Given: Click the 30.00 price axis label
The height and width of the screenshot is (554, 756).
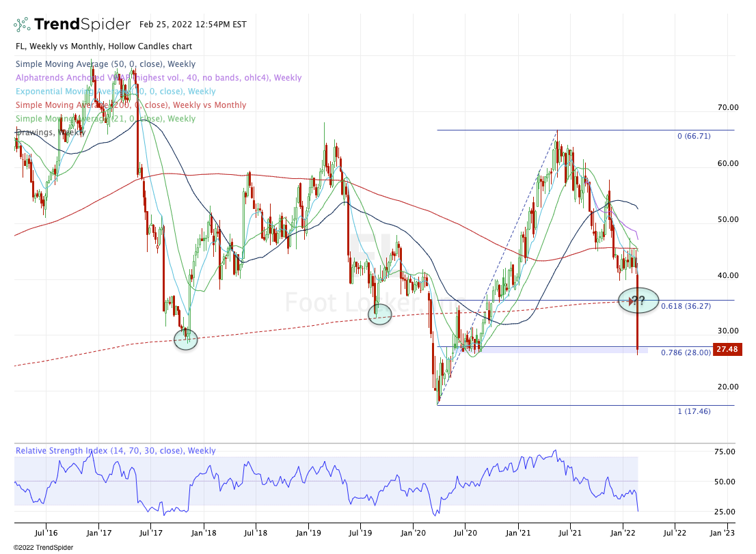Looking at the screenshot, I should [727, 331].
